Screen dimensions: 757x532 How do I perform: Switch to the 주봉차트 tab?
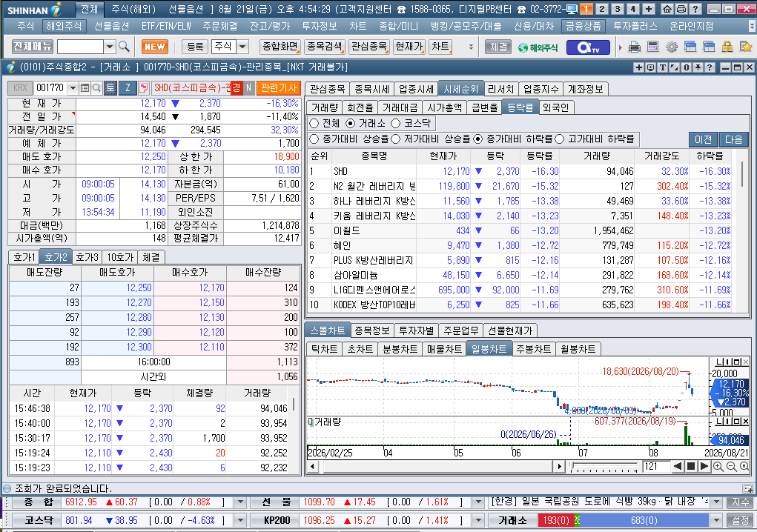(x=534, y=349)
